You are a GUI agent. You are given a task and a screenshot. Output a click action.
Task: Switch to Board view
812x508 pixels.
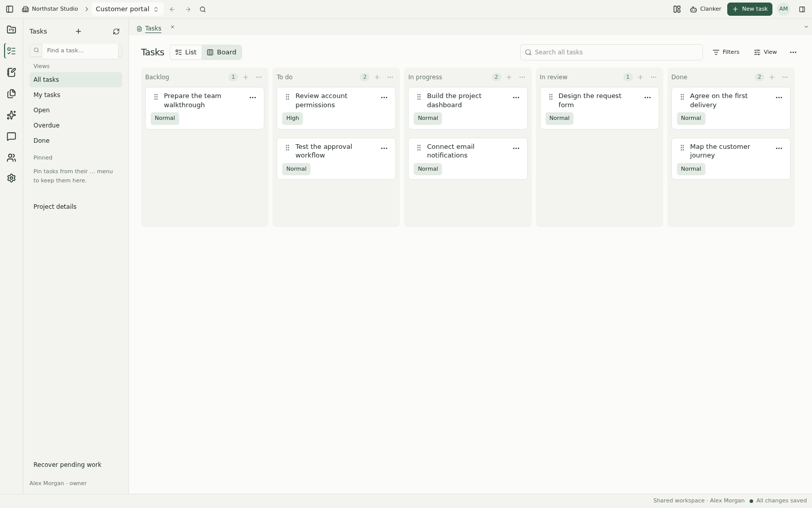click(222, 52)
